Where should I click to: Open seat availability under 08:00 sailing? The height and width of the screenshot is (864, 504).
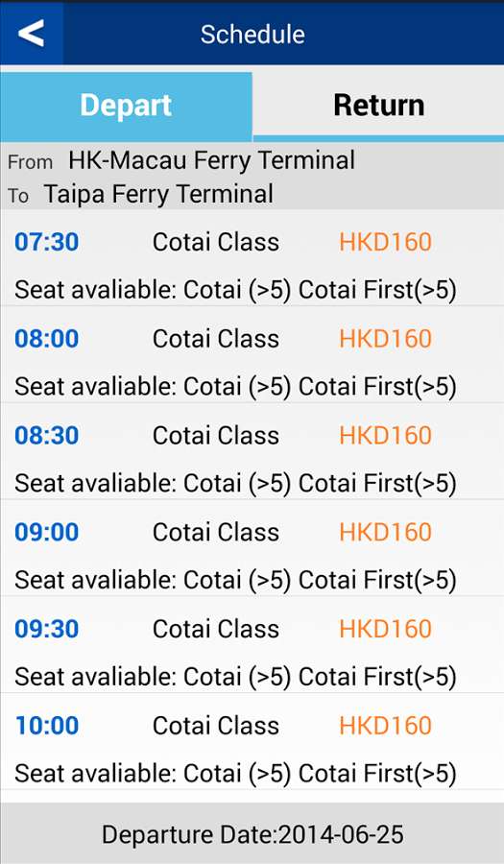235,386
